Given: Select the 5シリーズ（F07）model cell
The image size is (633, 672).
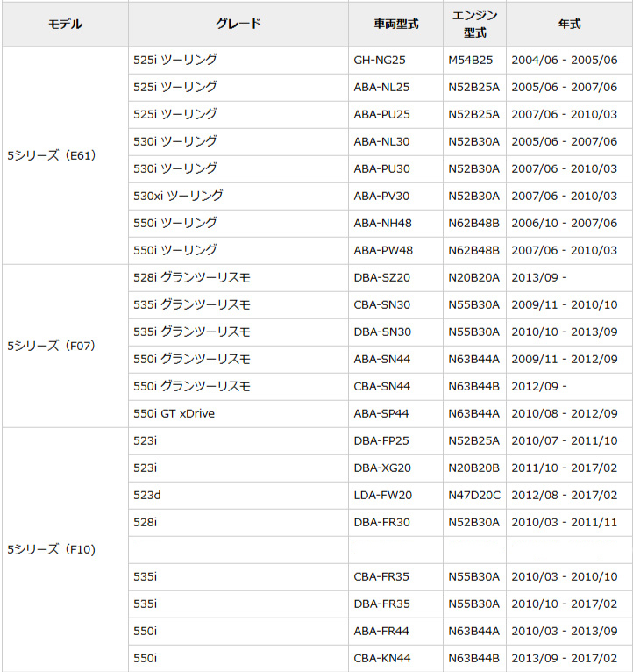Looking at the screenshot, I should (x=65, y=346).
